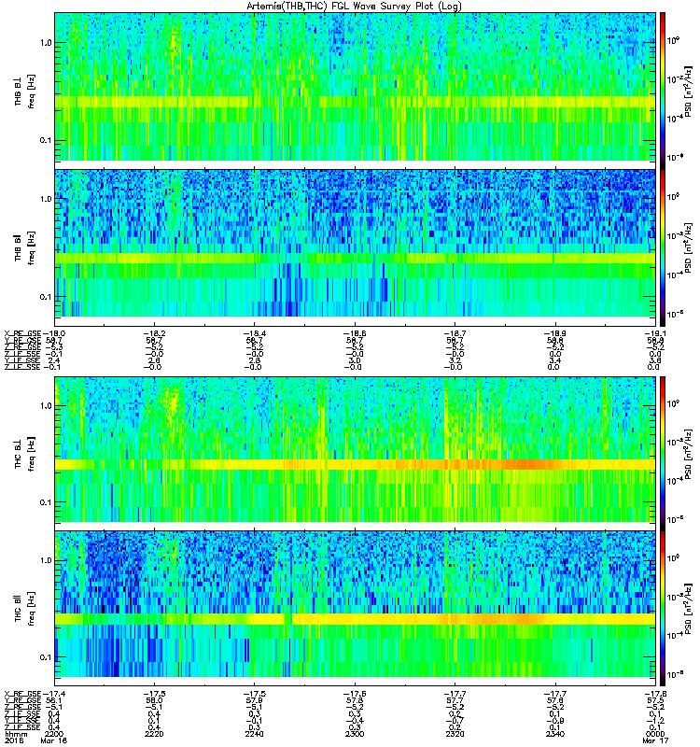Click the '2340' time tick label
The width and height of the screenshot is (700, 747).
tap(555, 734)
